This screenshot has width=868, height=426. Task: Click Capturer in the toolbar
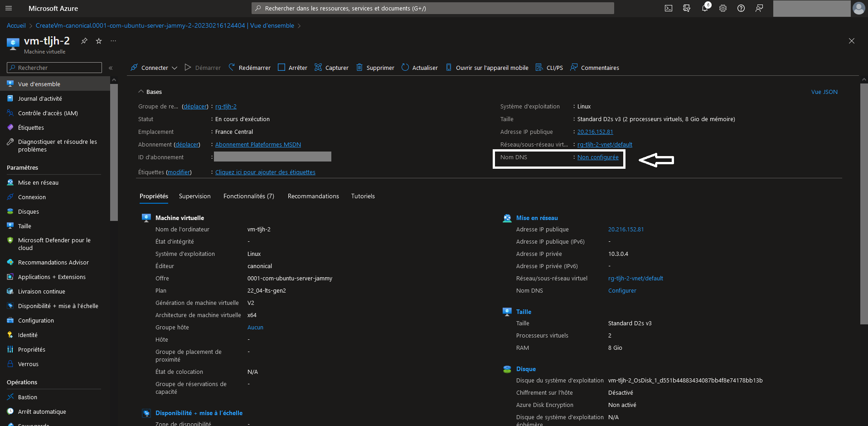tap(332, 68)
